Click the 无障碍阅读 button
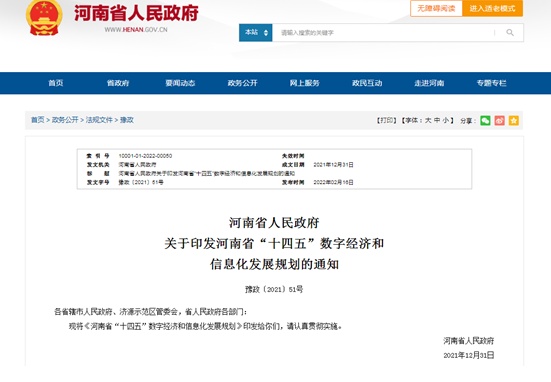The height and width of the screenshot is (382, 551). 436,8
